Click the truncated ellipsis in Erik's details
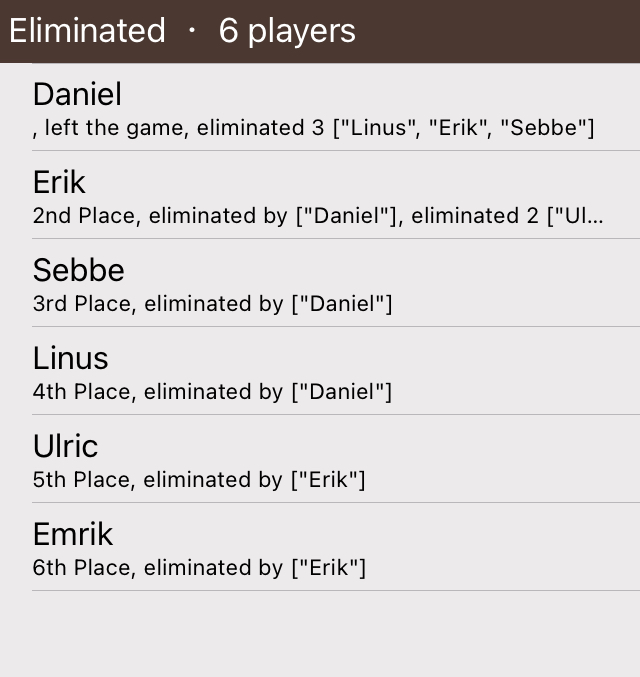The width and height of the screenshot is (640, 677). click(x=596, y=216)
